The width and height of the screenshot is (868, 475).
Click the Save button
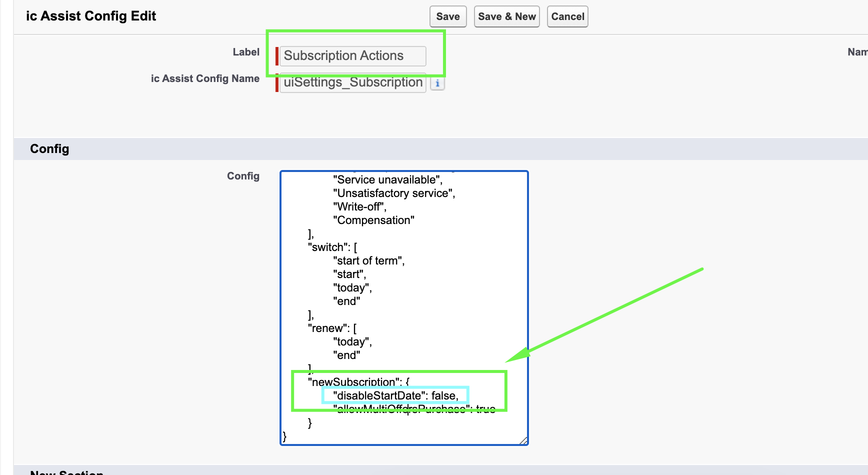447,16
